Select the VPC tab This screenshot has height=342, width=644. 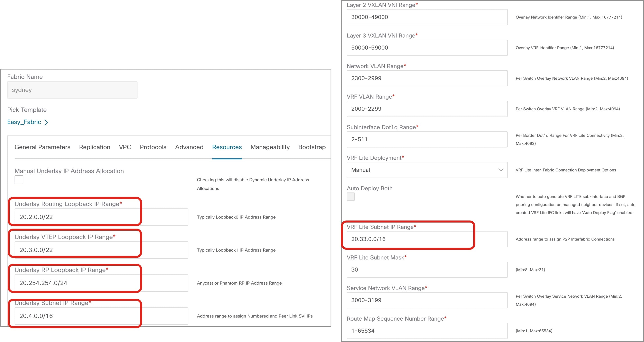pyautogui.click(x=125, y=147)
